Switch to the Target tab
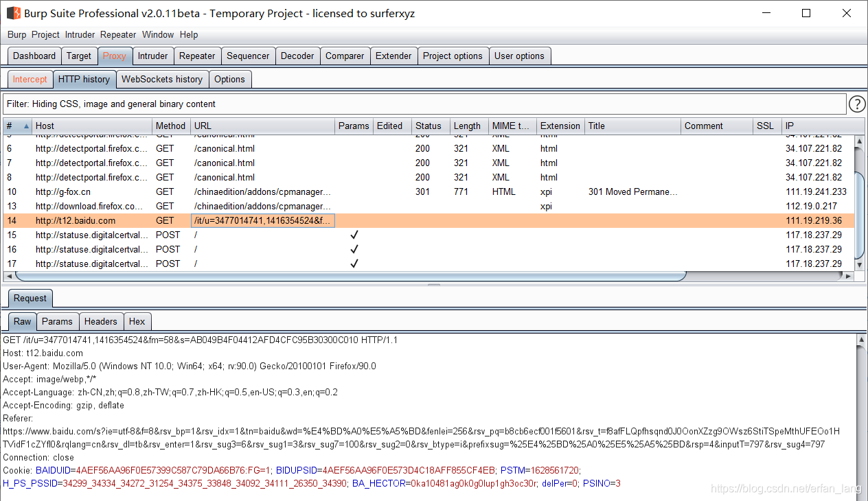 [x=79, y=56]
